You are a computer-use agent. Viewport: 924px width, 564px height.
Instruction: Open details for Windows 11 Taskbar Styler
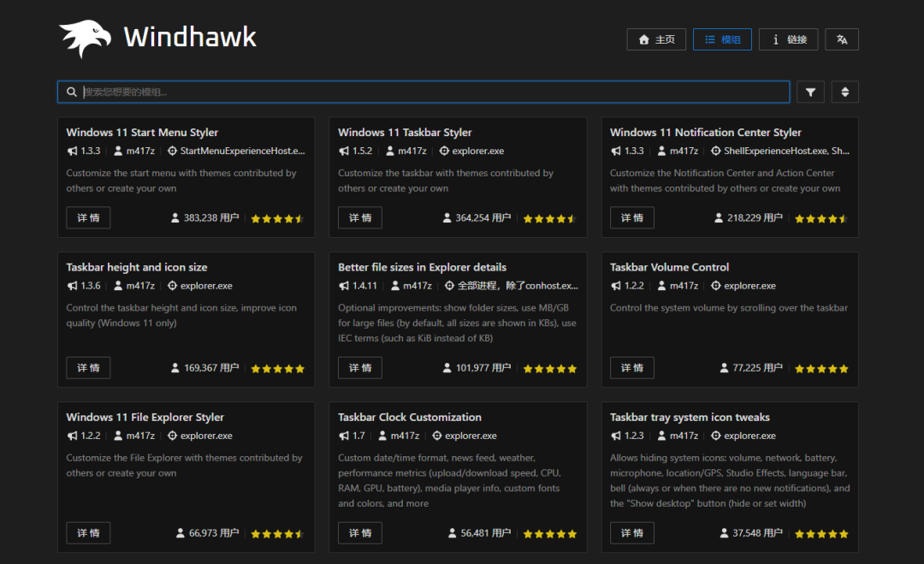click(x=360, y=217)
